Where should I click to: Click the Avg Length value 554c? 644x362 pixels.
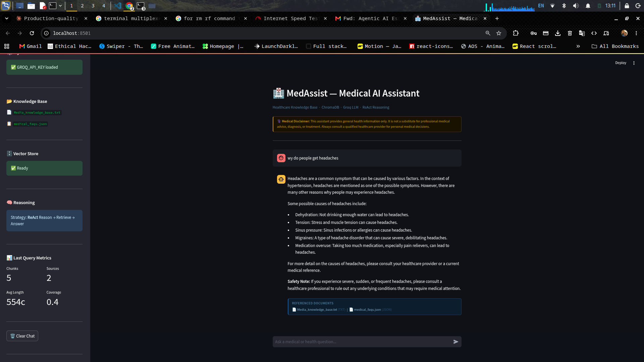click(x=16, y=302)
